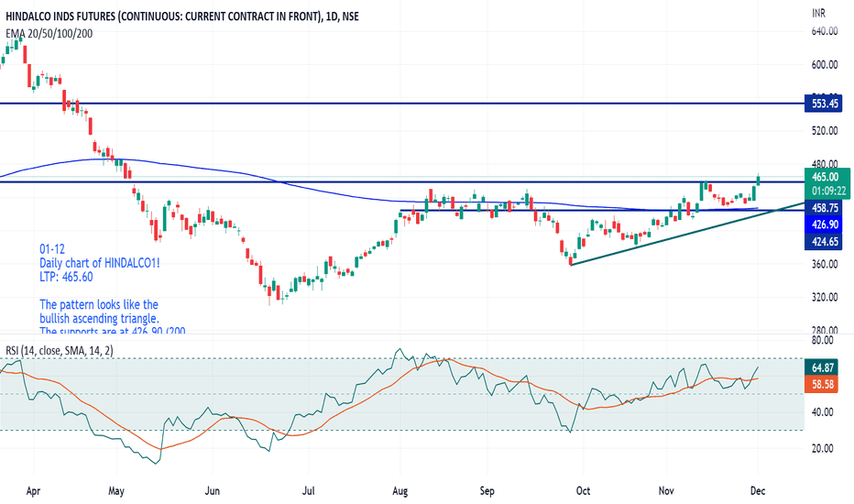Click the 553.45 horizontal line price label
The height and width of the screenshot is (504, 854).
tap(824, 104)
